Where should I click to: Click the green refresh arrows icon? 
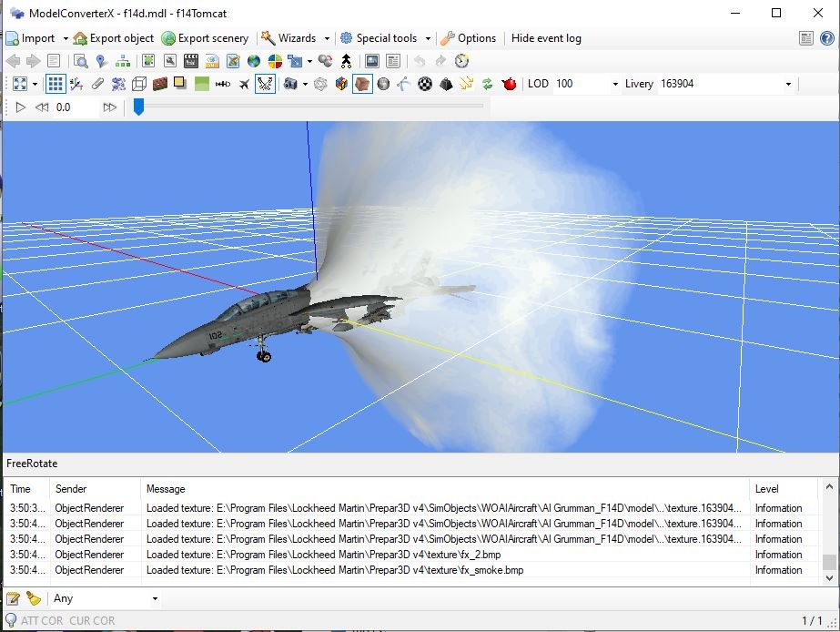pyautogui.click(x=488, y=84)
